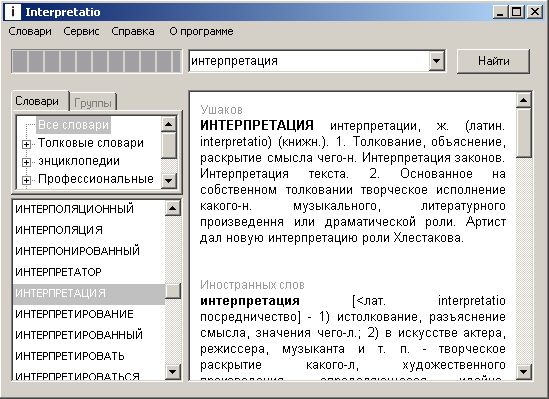
Task: Click the Иностранных слов dictionary heading
Action: click(252, 285)
